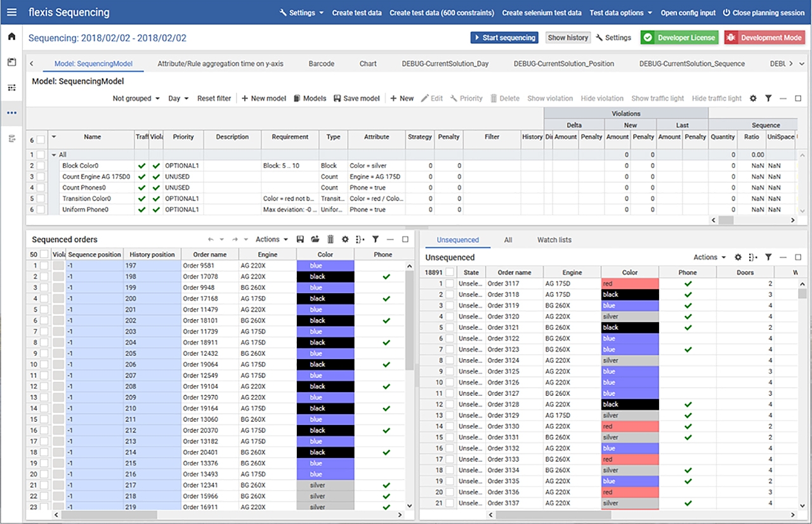The height and width of the screenshot is (524, 812).
Task: Click the red color cell of Order 3117
Action: point(629,284)
